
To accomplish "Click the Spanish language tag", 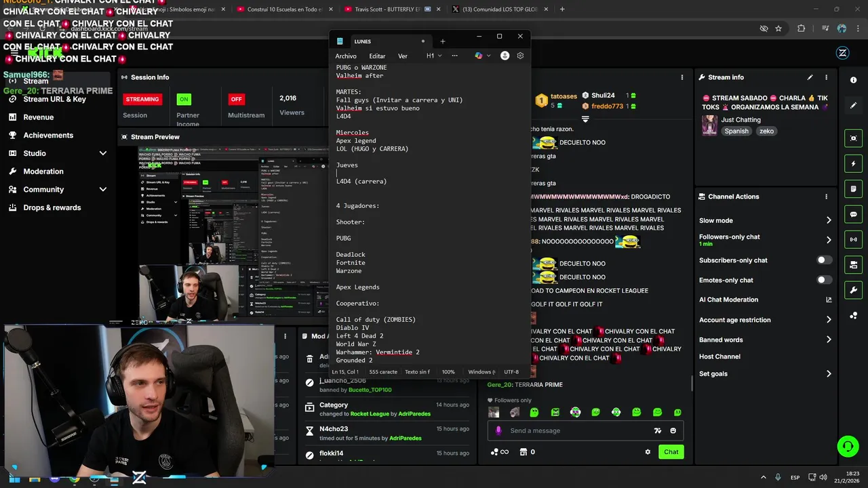I will (736, 131).
